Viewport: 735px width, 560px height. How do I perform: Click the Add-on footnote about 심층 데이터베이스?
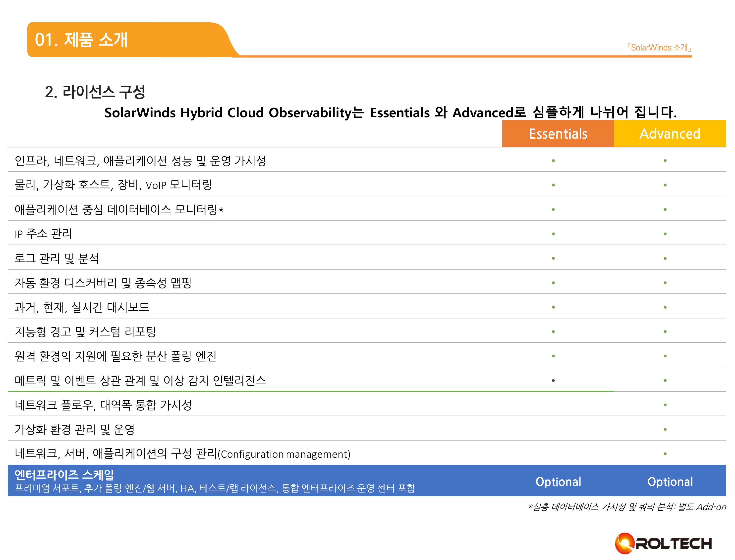pyautogui.click(x=627, y=507)
